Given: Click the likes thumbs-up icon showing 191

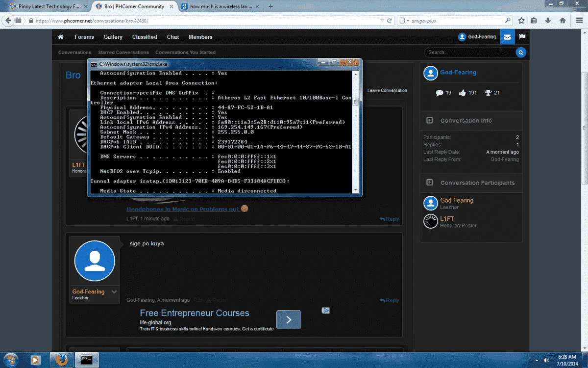Looking at the screenshot, I should click(463, 93).
